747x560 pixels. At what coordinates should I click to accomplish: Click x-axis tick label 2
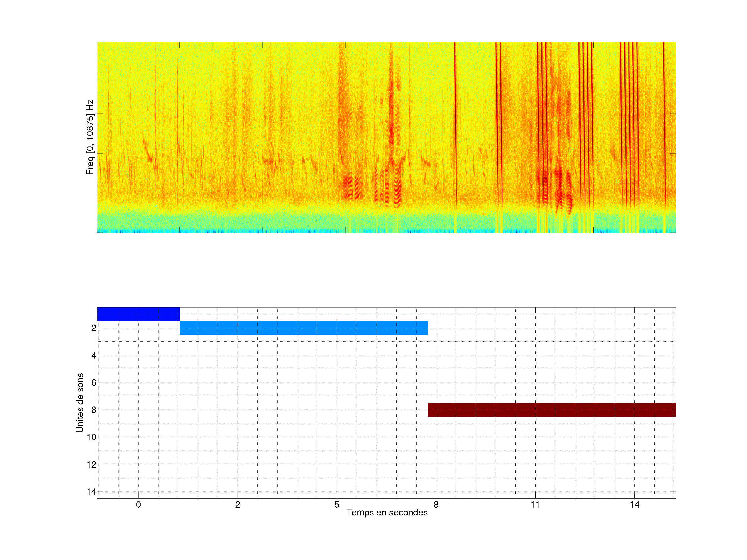click(238, 505)
